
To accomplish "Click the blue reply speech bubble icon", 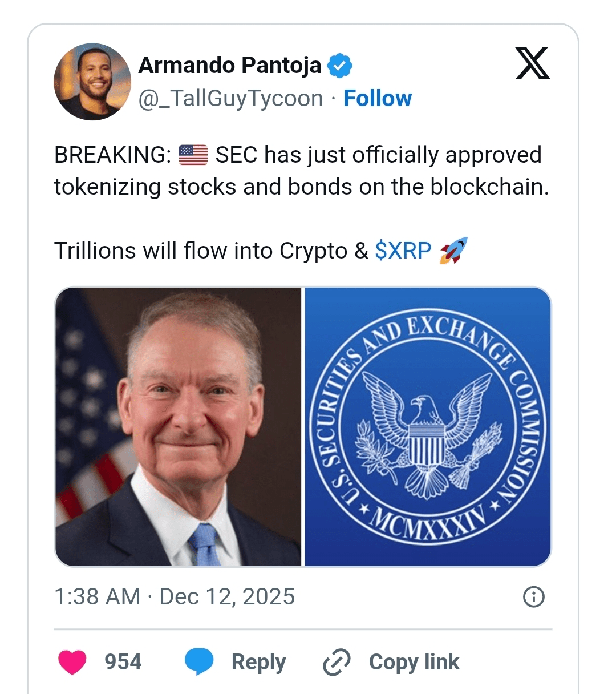I will (x=199, y=662).
